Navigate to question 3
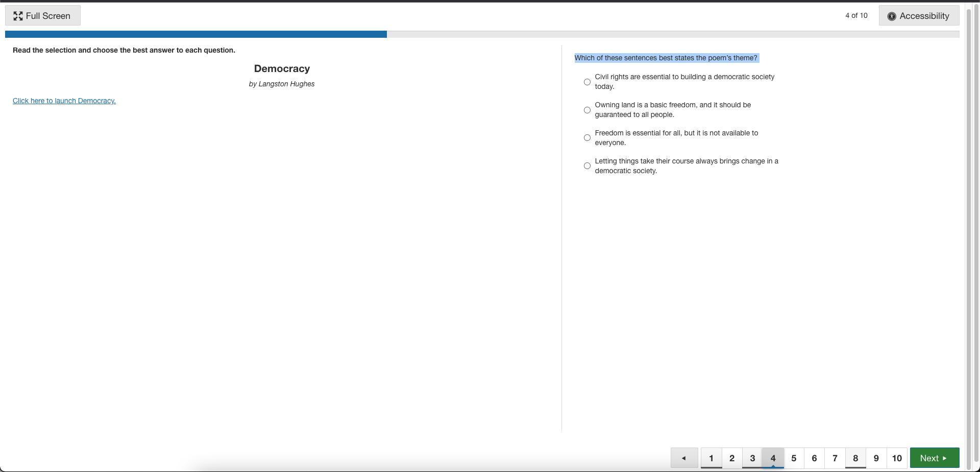This screenshot has height=472, width=980. coord(752,458)
